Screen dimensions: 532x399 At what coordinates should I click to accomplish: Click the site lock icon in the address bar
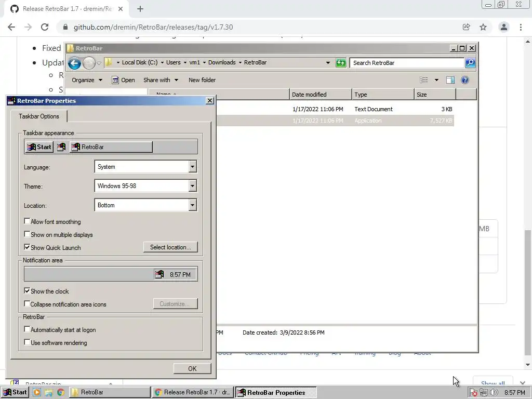coord(65,27)
